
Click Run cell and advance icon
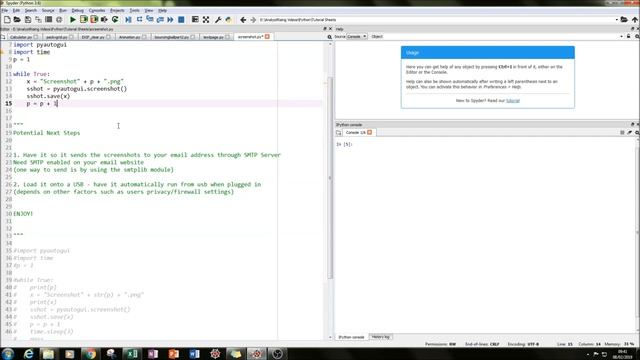coord(94,20)
